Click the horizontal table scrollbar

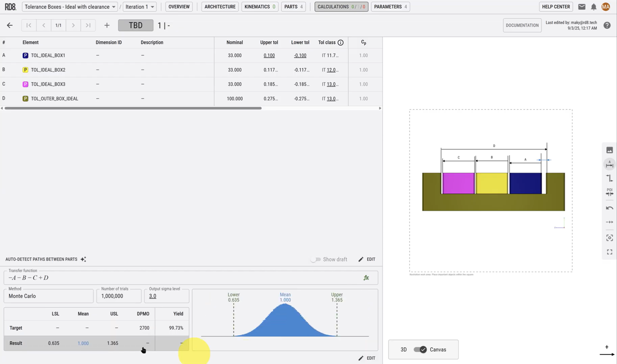pos(133,108)
